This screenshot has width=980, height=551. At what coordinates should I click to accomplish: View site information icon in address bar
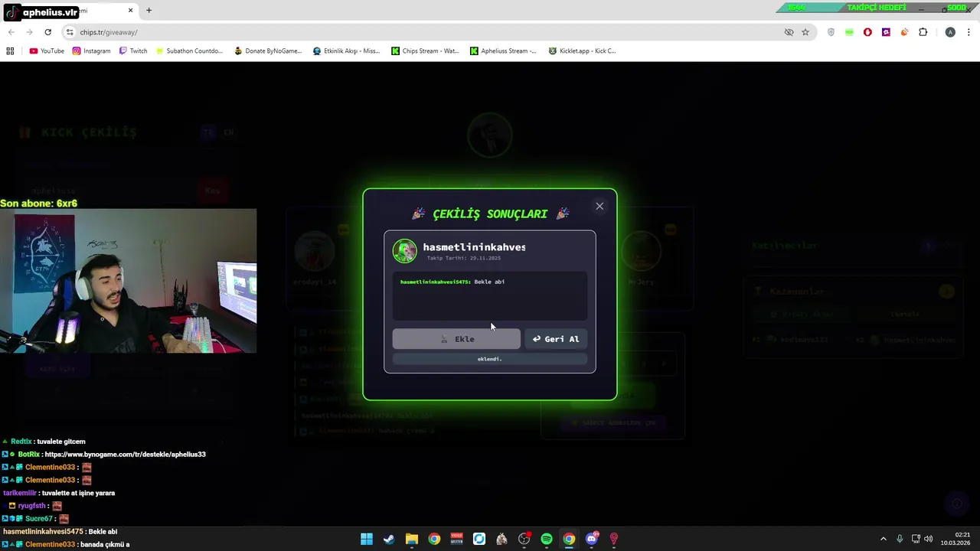click(x=70, y=32)
